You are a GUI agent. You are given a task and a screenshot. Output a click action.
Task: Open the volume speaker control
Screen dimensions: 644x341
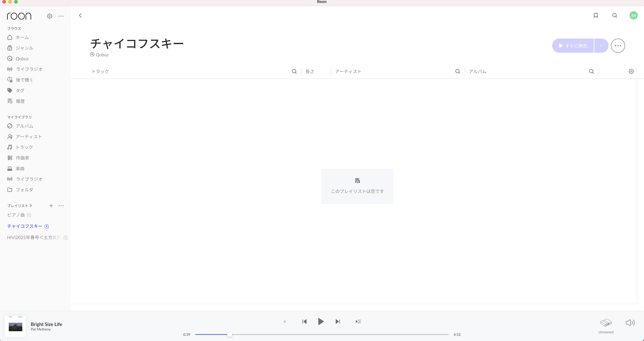[630, 323]
